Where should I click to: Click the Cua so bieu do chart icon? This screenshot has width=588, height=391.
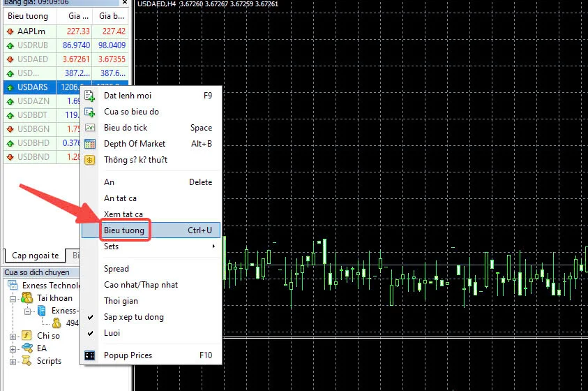(89, 112)
